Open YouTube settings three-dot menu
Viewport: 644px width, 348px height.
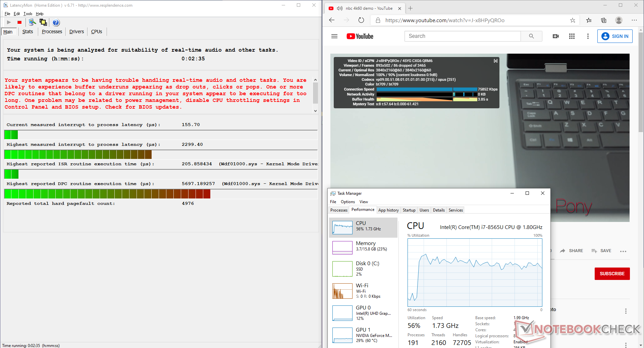[588, 36]
